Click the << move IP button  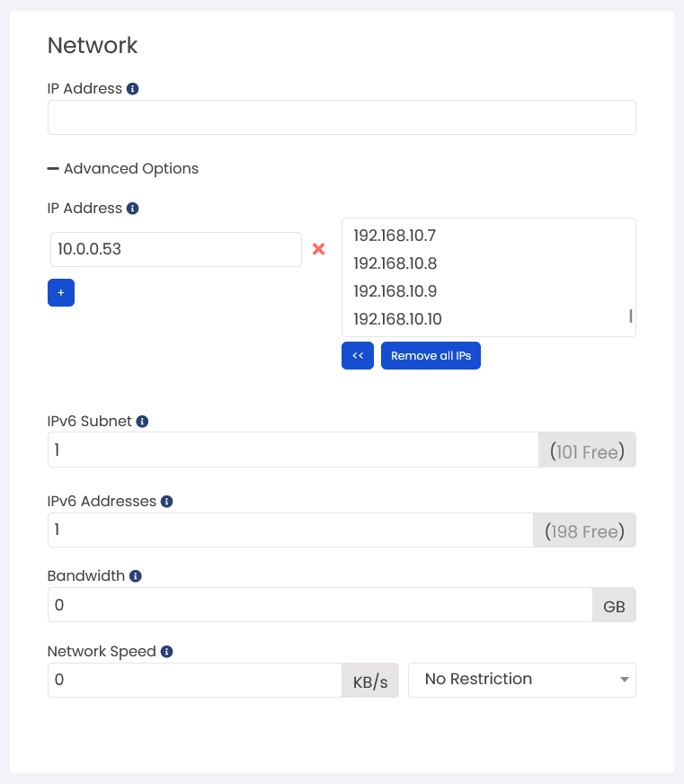[x=358, y=355]
